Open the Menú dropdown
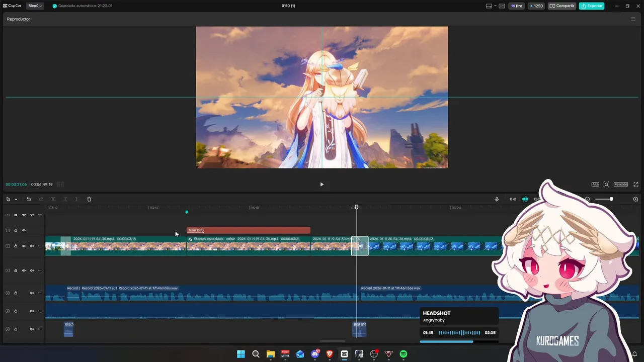The width and height of the screenshot is (644, 362). click(35, 6)
